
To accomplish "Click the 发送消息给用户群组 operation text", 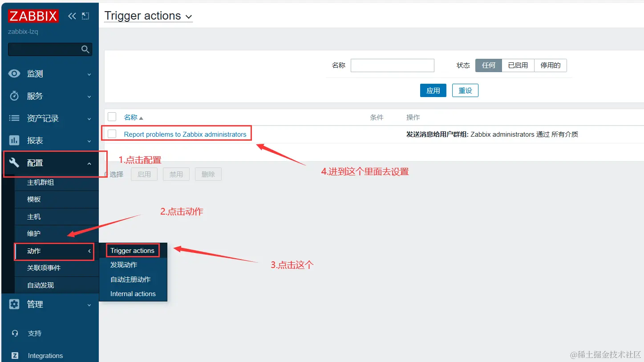I will coord(437,134).
